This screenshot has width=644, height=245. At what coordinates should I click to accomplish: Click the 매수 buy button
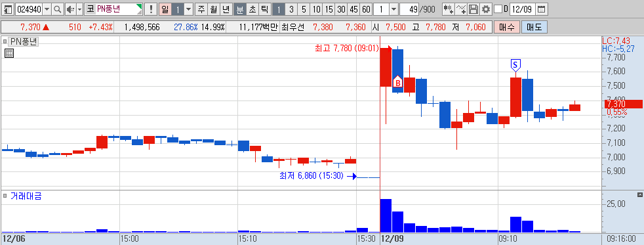click(506, 28)
